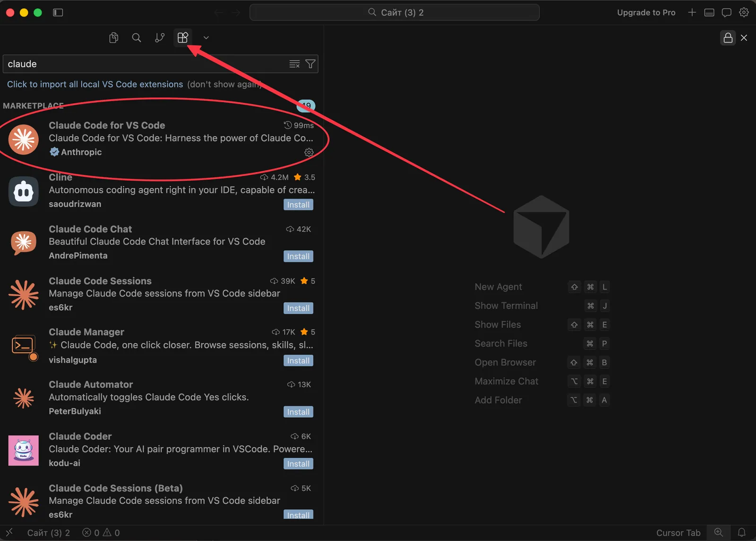Dismiss import hint with don't show again
The image size is (756, 541).
pyautogui.click(x=224, y=84)
